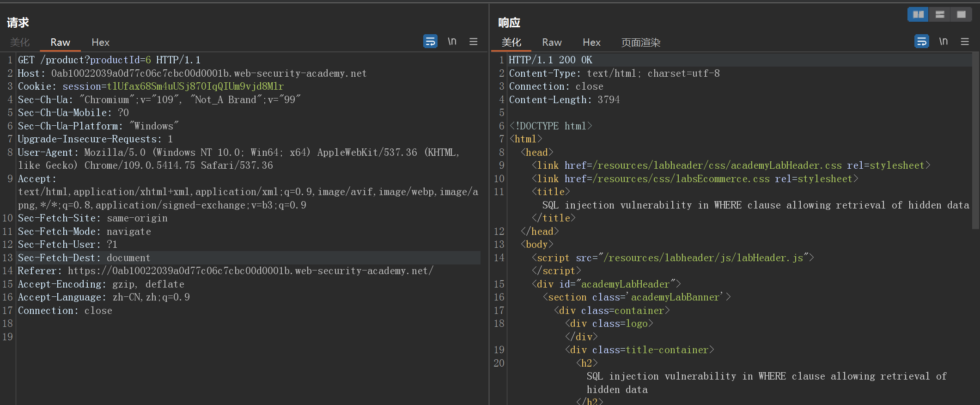This screenshot has width=980, height=405.
Task: Switch response view to 美化 tab
Action: [x=511, y=43]
